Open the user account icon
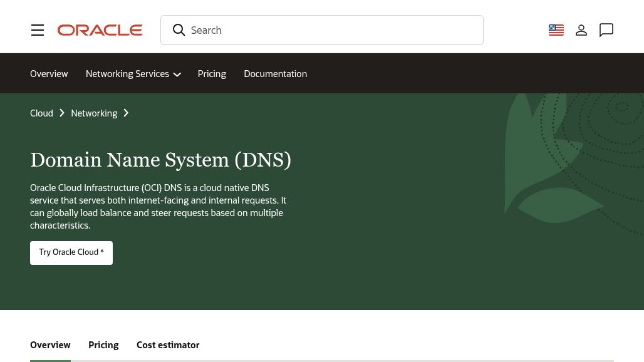Screen dimensions: 644x362 click(581, 30)
